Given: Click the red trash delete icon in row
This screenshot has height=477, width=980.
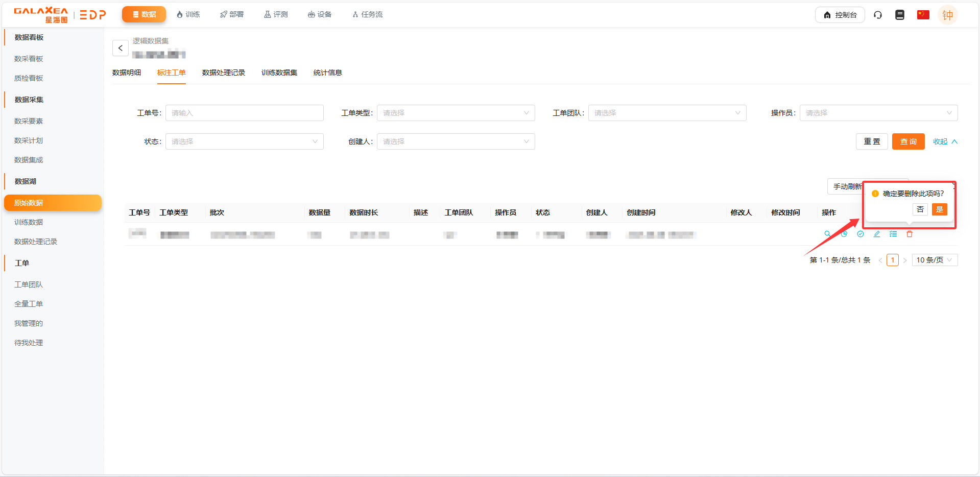Looking at the screenshot, I should (909, 234).
